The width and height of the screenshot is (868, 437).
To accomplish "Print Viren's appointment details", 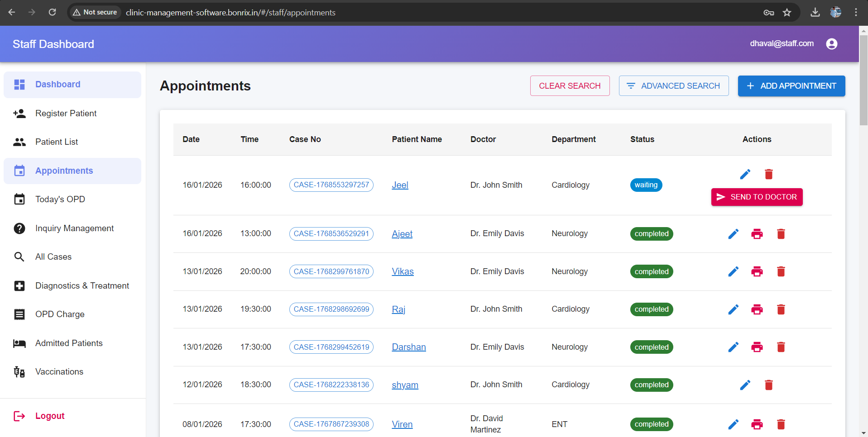I will click(x=757, y=424).
